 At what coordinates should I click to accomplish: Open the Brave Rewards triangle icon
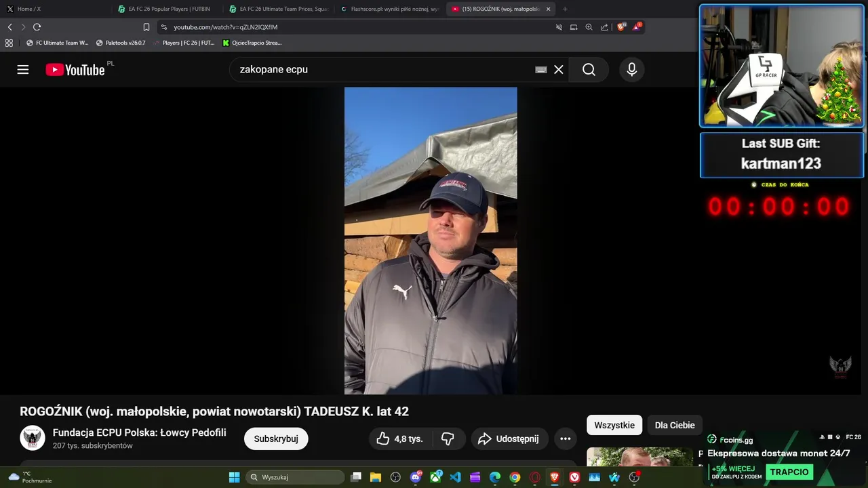[637, 27]
